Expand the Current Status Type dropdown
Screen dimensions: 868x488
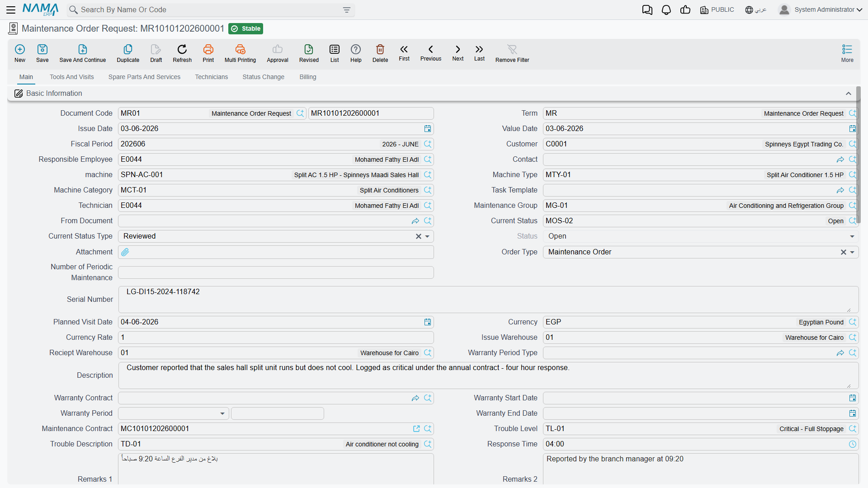[x=427, y=236]
